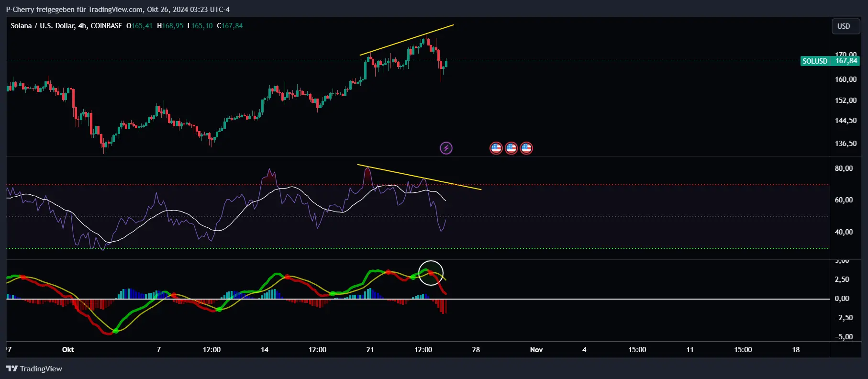This screenshot has height=379, width=868.
Task: Click the 167,84 last price label
Action: click(x=846, y=61)
